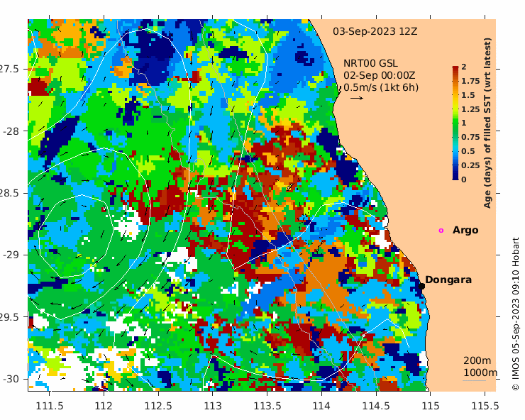Click the longitude axis label '111.5'
This screenshot has height=420, width=525.
point(50,406)
